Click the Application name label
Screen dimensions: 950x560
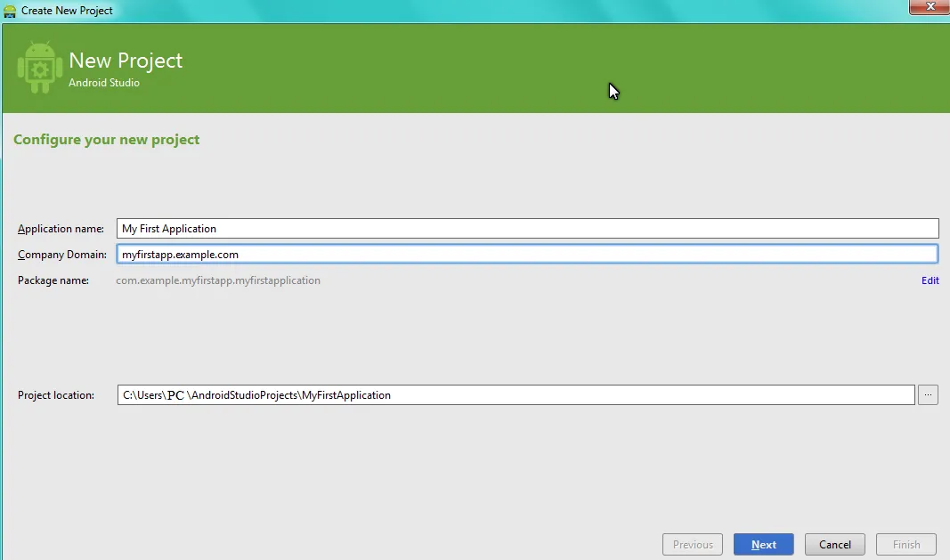pyautogui.click(x=61, y=230)
